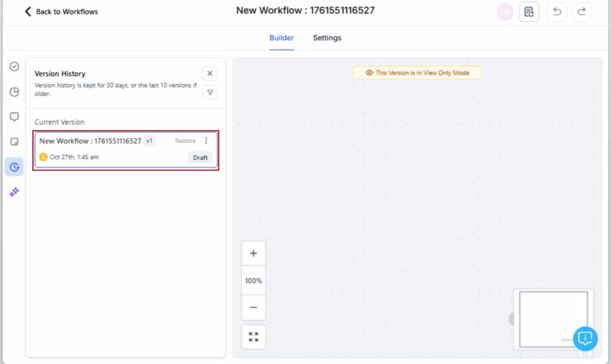Image resolution: width=611 pixels, height=364 pixels.
Task: Restore version v1 of the workflow
Action: [x=185, y=140]
